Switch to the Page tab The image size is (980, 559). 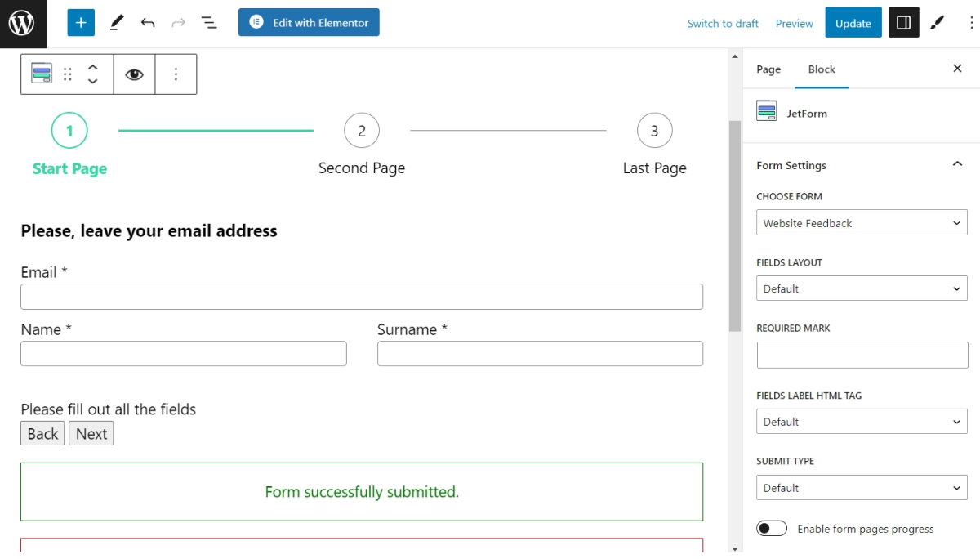coord(768,69)
